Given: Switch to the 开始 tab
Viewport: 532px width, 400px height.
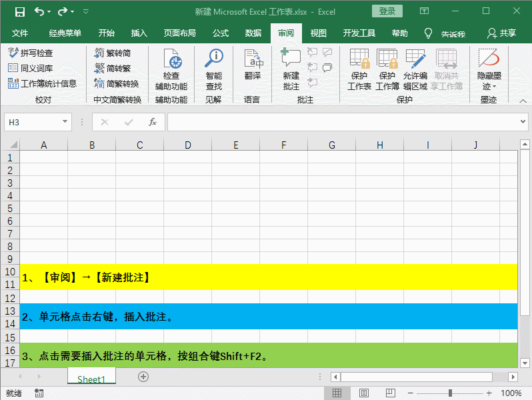Looking at the screenshot, I should (x=106, y=33).
